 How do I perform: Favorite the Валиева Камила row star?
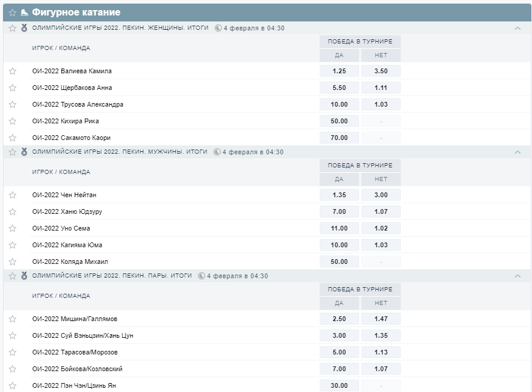click(x=13, y=71)
